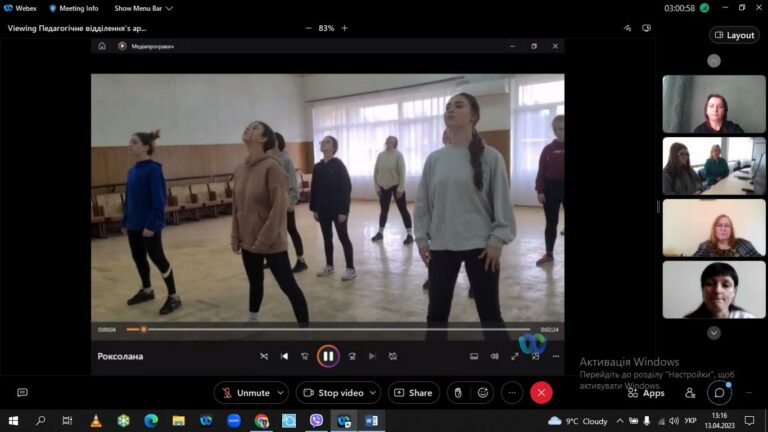Viewport: 768px width, 432px height.
Task: Open the participants panel icon
Action: point(690,393)
